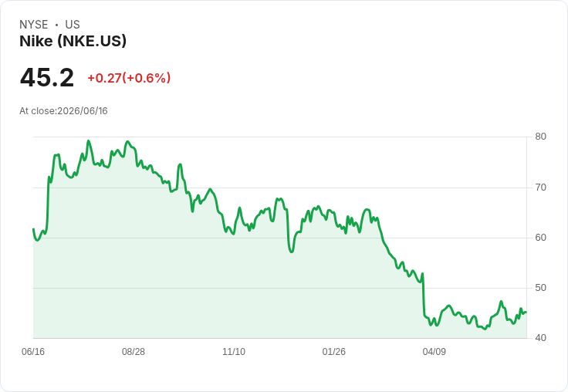
Task: Click the 40 y-axis price label
Action: coord(540,338)
